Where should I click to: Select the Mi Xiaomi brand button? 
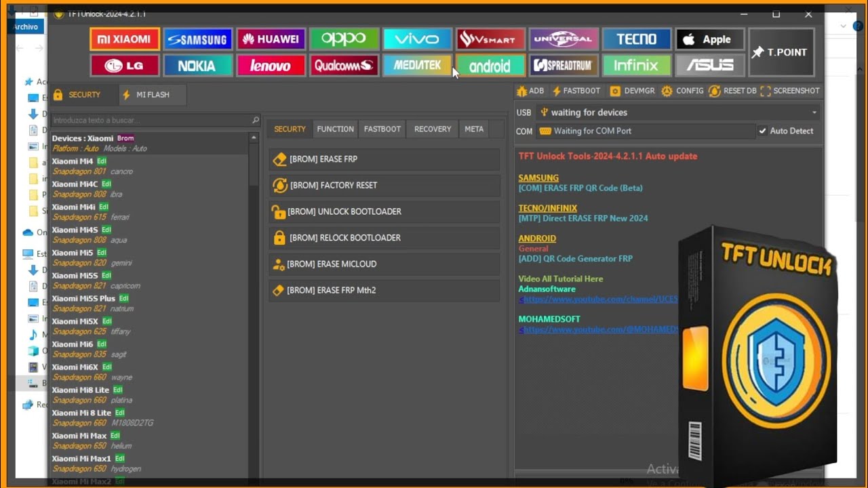click(125, 39)
